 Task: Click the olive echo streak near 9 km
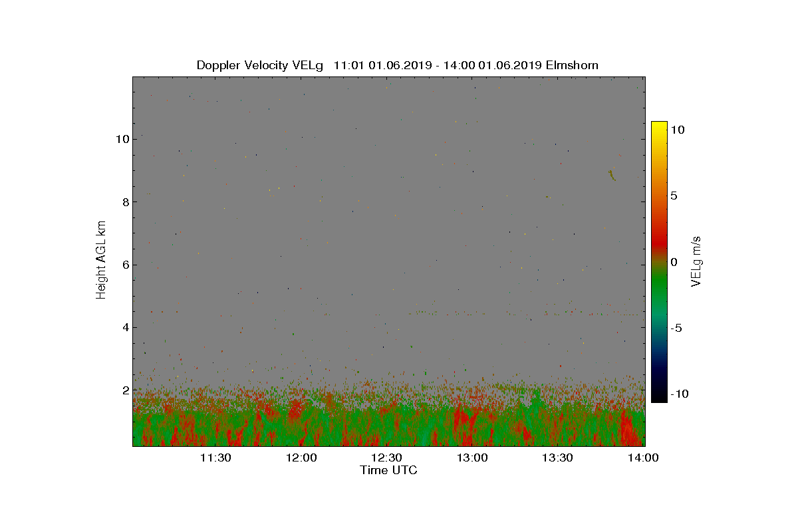(x=612, y=175)
